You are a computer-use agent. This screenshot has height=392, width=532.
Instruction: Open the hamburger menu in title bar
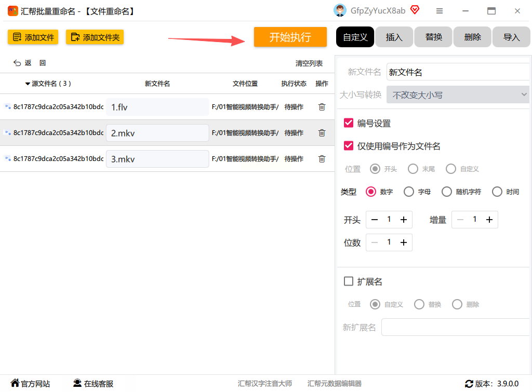[440, 11]
